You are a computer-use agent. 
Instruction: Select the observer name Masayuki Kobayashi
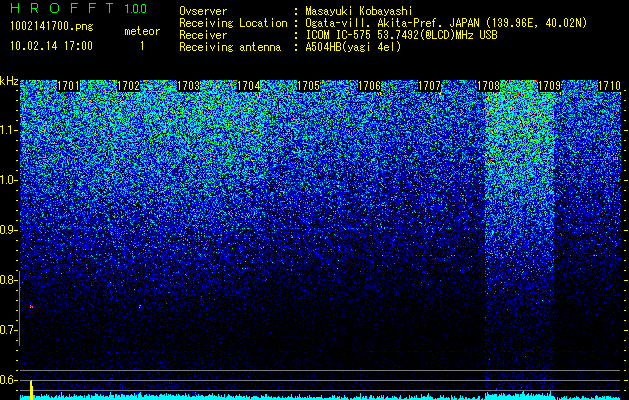click(359, 11)
